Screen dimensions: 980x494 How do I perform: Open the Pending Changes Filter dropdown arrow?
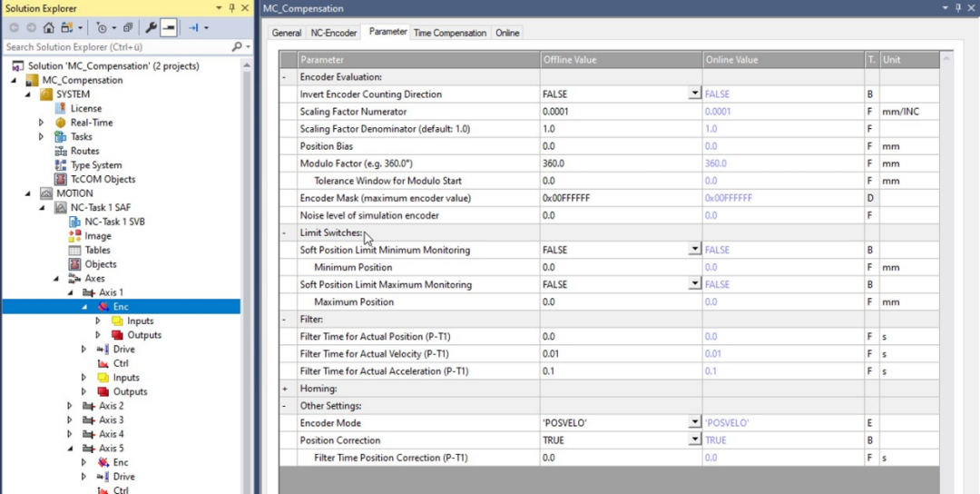click(x=113, y=27)
